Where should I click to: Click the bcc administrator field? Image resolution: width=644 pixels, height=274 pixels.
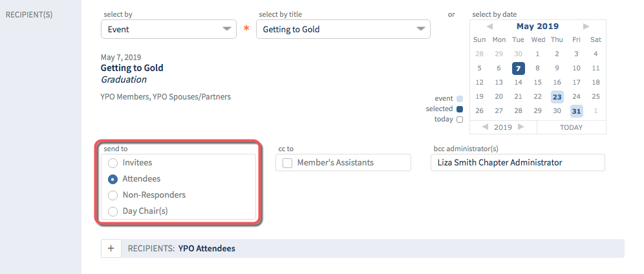click(x=517, y=162)
